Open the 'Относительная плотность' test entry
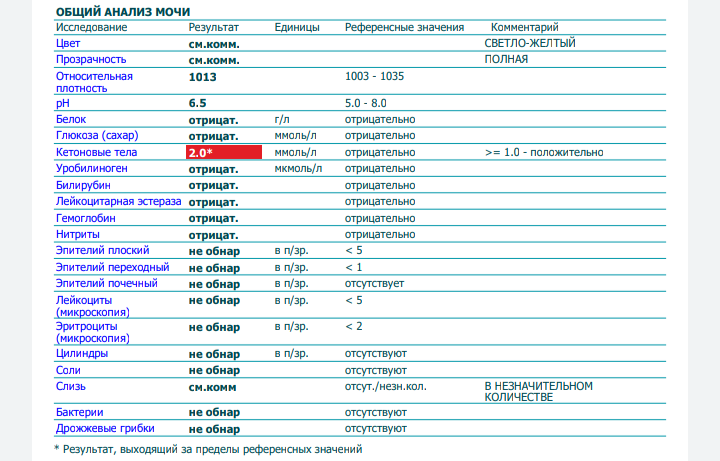 94,82
